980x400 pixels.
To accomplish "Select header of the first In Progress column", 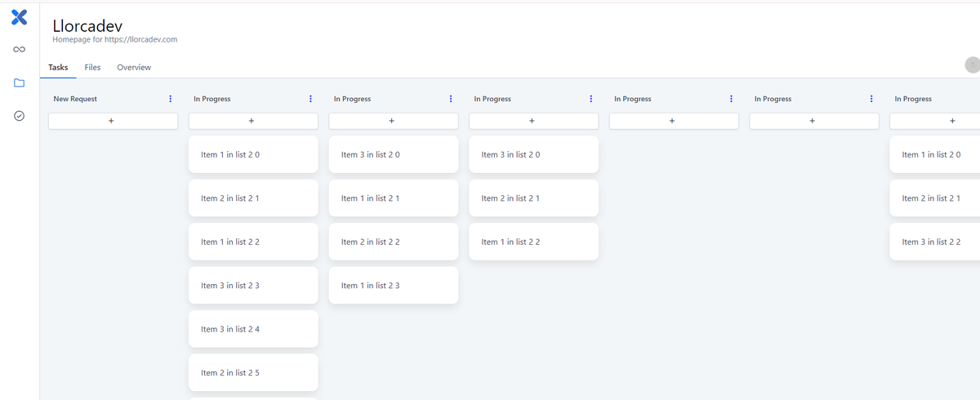I will (x=212, y=99).
